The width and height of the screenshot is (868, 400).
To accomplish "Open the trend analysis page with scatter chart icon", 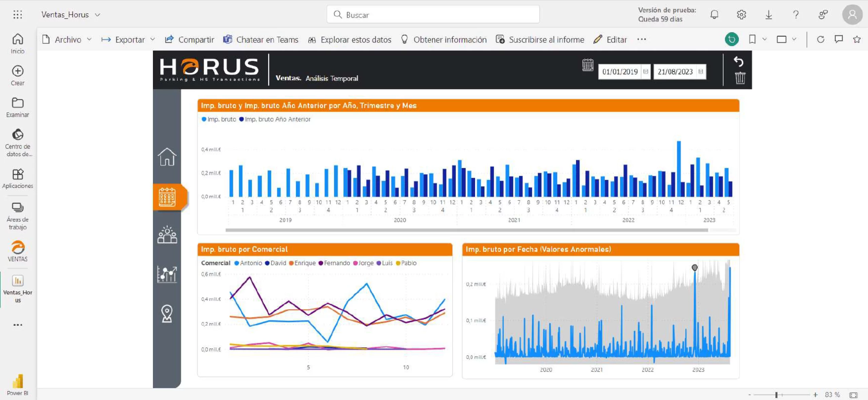I will 166,275.
